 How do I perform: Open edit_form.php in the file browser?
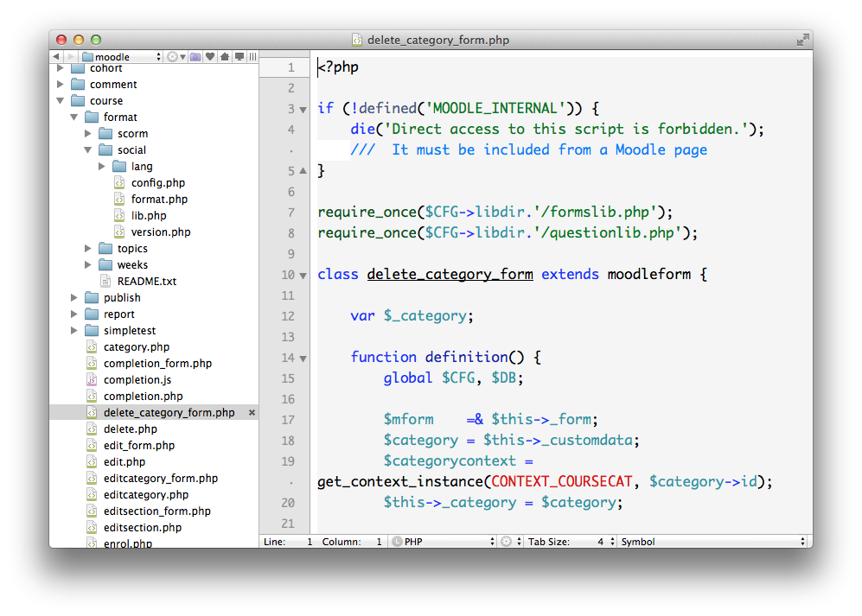coord(139,445)
